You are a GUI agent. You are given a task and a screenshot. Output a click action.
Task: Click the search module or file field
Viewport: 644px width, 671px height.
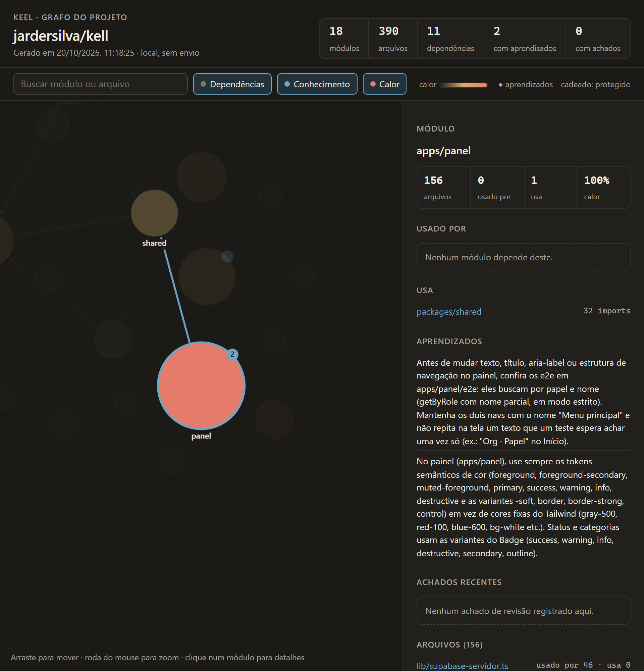point(100,84)
